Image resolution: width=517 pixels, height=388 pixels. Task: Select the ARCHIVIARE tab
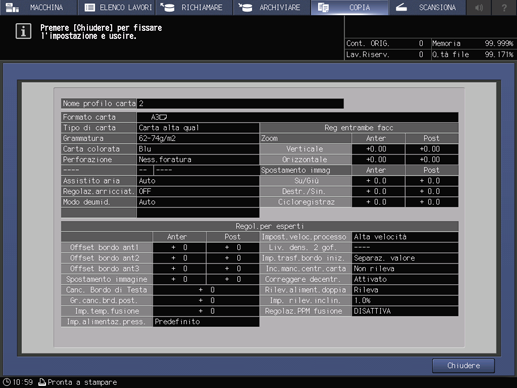272,7
